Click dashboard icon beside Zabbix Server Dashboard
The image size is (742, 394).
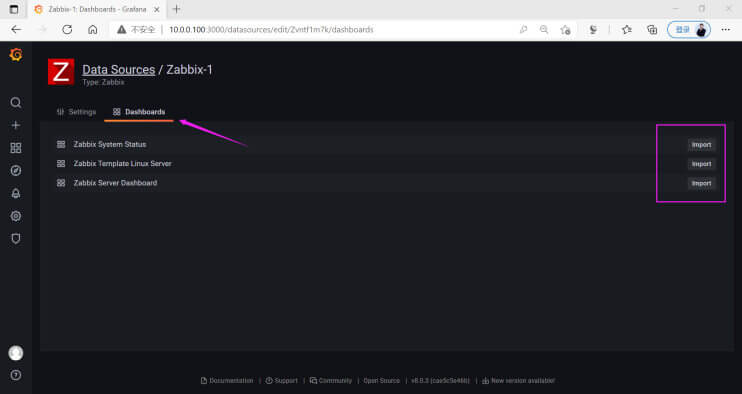tap(61, 183)
